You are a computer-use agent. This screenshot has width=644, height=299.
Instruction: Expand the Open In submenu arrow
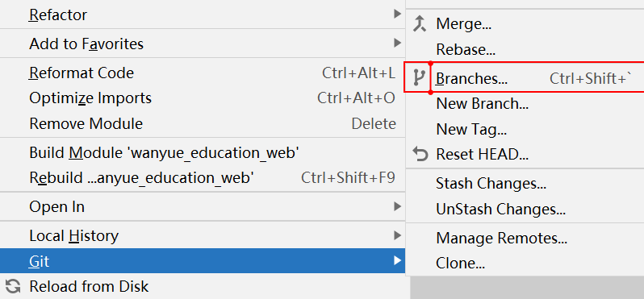397,206
